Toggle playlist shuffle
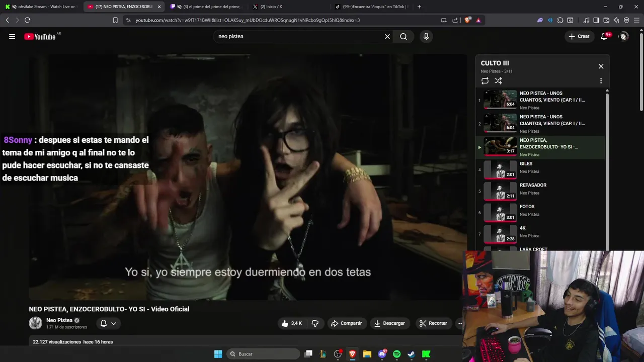Screen dimensions: 644x362 pyautogui.click(x=498, y=81)
